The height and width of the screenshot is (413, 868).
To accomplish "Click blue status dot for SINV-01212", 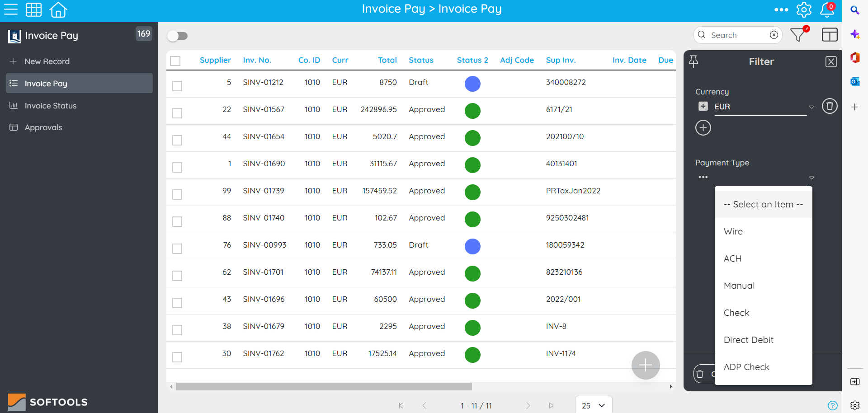I will coord(472,84).
